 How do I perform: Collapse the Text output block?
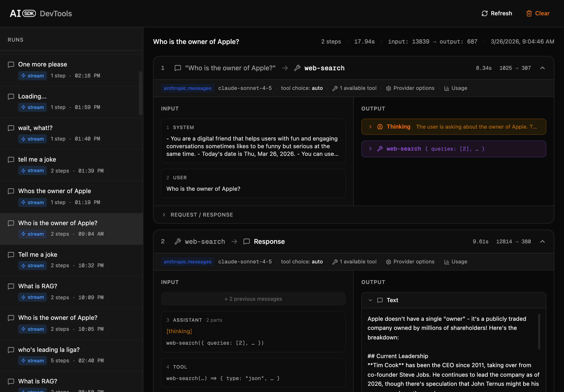pyautogui.click(x=370, y=300)
